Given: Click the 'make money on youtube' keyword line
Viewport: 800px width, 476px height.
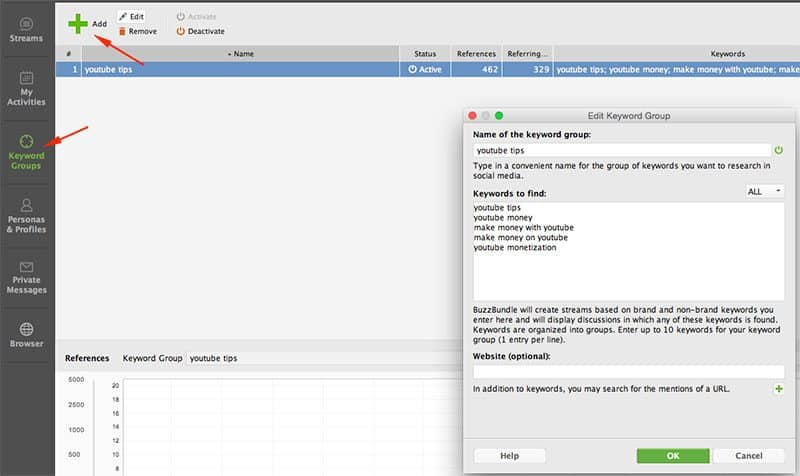Looking at the screenshot, I should click(520, 238).
